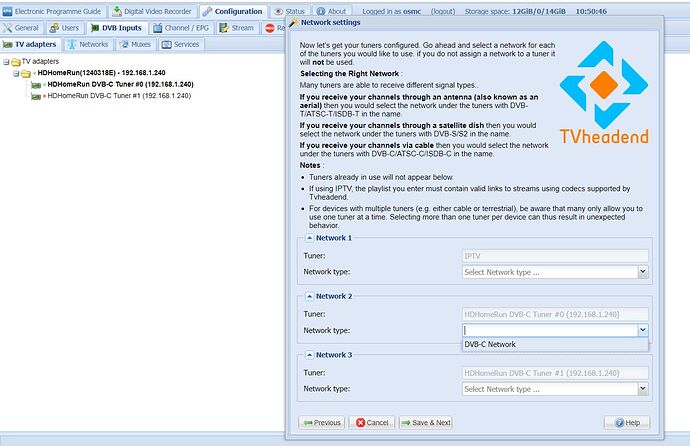The height and width of the screenshot is (446, 690).
Task: Click Save & Next button
Action: point(426,423)
